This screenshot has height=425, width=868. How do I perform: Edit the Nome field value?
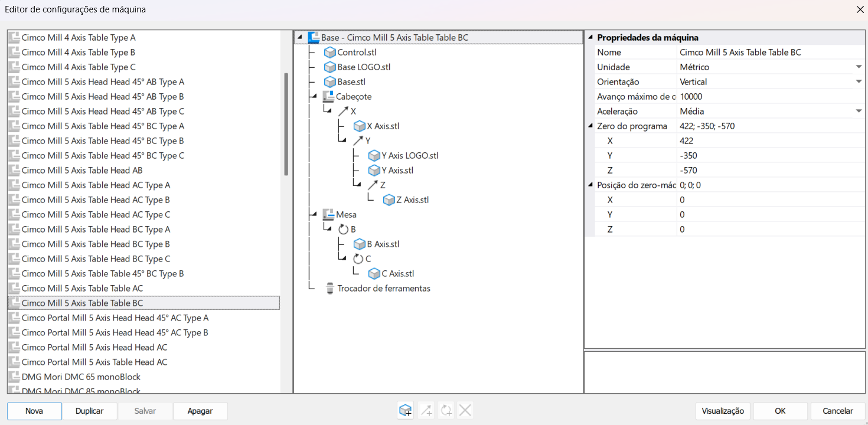[x=771, y=53]
